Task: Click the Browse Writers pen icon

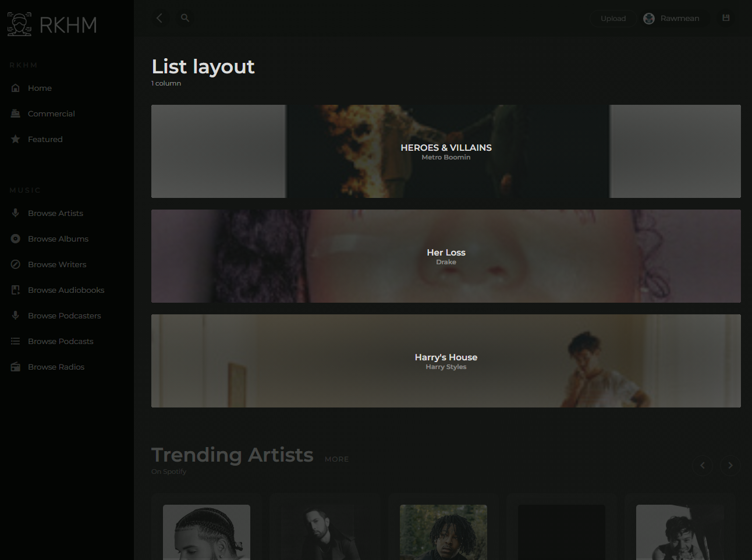Action: 16,264
